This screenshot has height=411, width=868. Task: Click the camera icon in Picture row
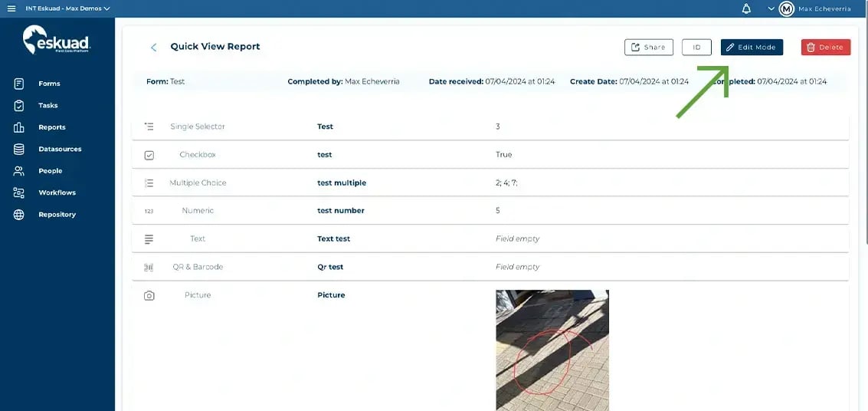pyautogui.click(x=149, y=295)
